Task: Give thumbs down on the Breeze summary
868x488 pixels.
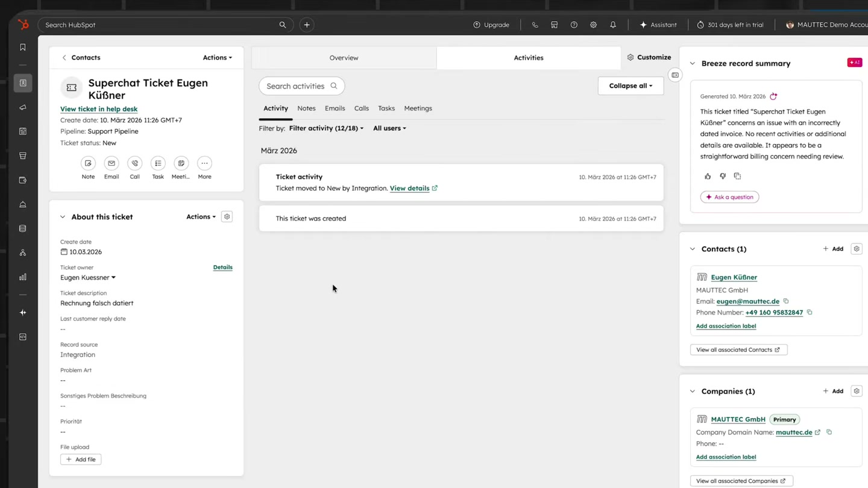Action: click(x=722, y=176)
